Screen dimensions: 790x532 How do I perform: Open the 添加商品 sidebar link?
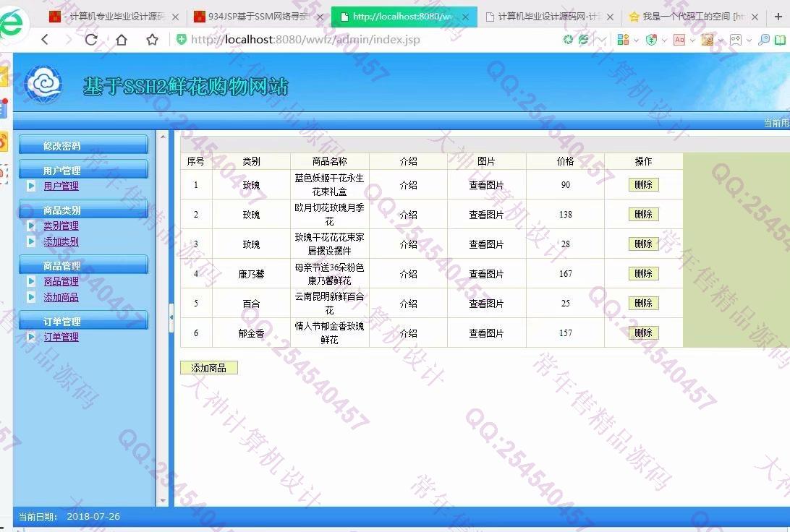pyautogui.click(x=61, y=297)
